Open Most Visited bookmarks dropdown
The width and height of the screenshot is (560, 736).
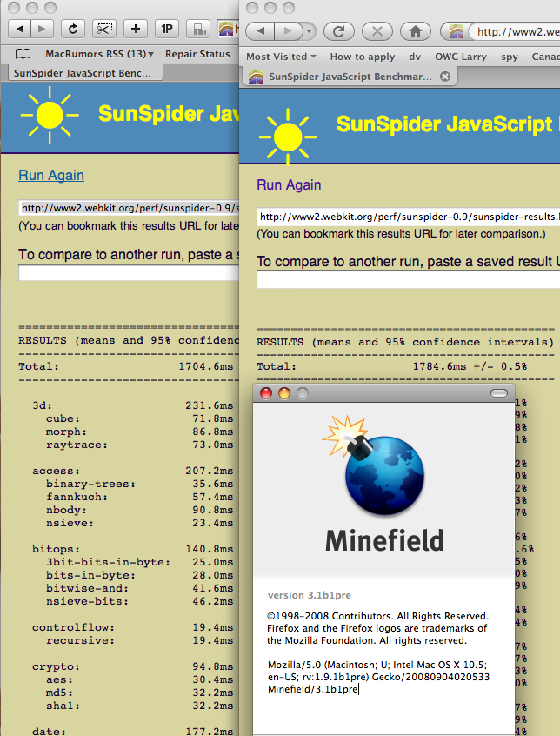pyautogui.click(x=281, y=57)
